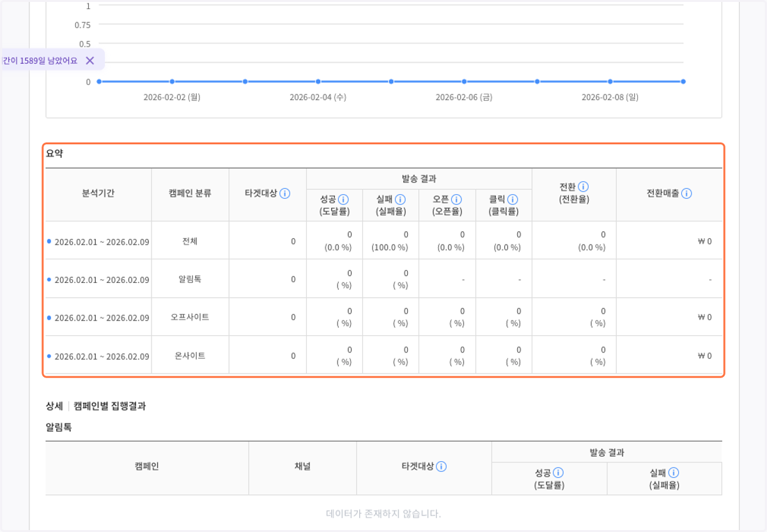This screenshot has height=532, width=767.
Task: Click the 분석기간 column header
Action: coord(98,194)
